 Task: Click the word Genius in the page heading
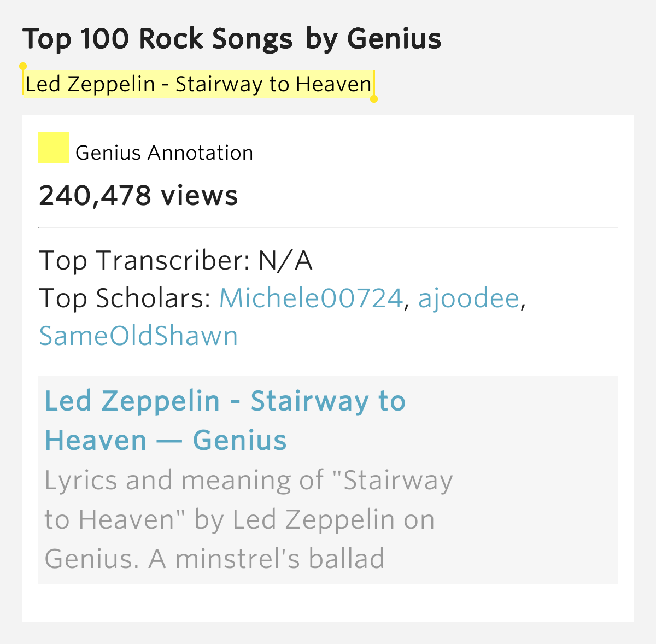[x=394, y=39]
